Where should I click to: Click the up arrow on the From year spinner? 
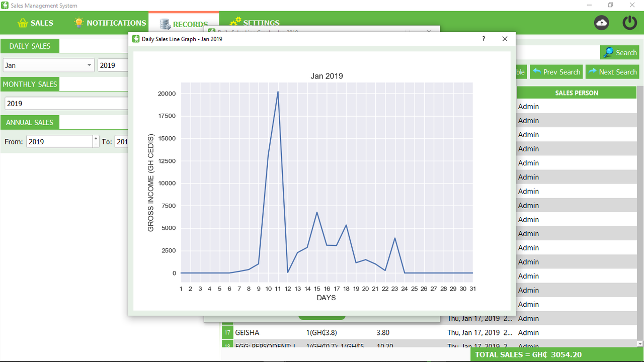pos(95,138)
